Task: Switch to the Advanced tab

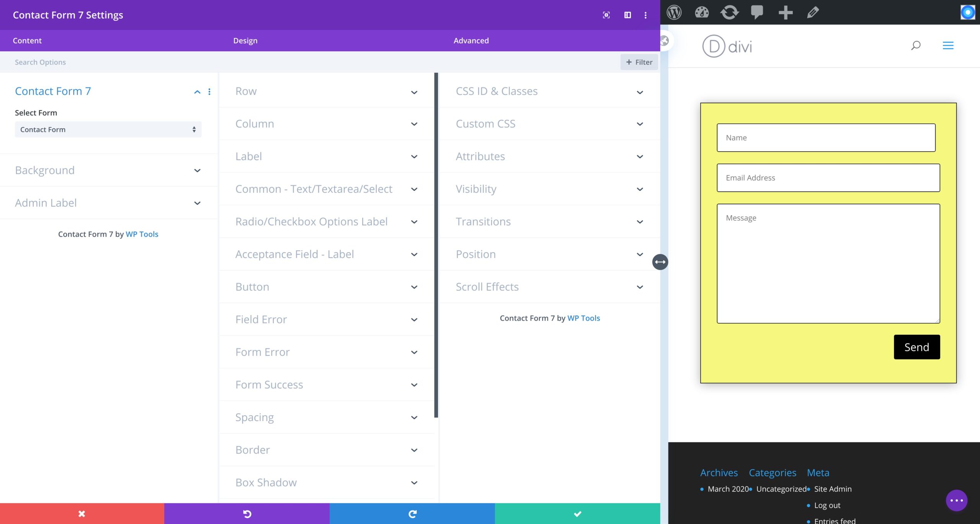Action: (x=470, y=40)
